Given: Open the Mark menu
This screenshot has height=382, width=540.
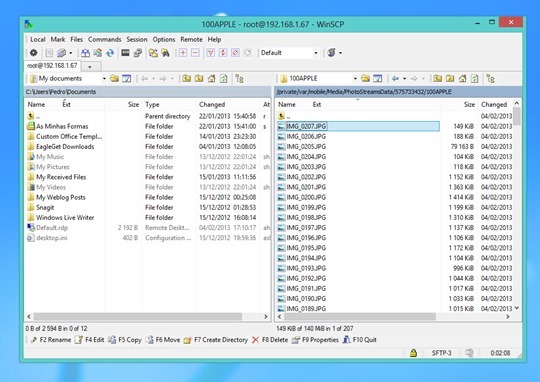Looking at the screenshot, I should click(x=58, y=39).
